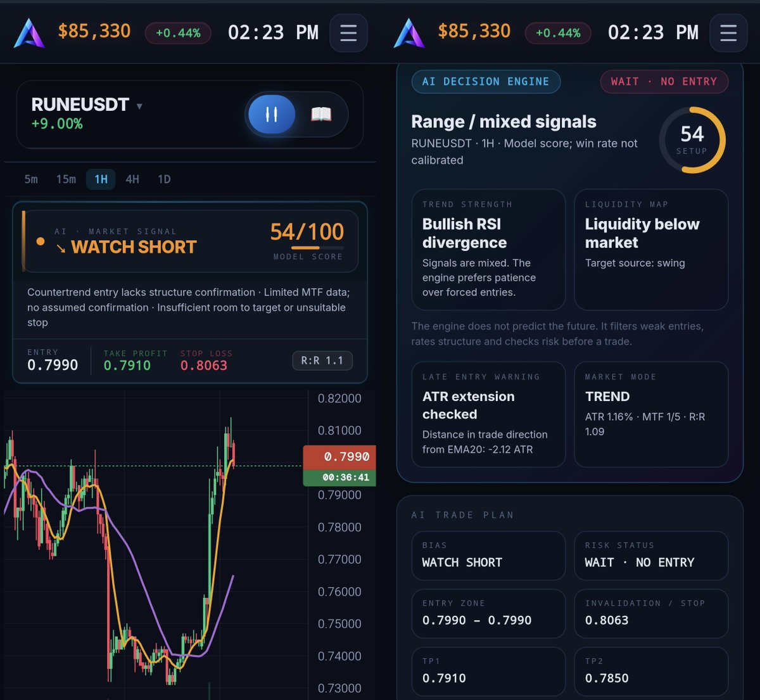Click the 0.76000 price axis label

pos(339,592)
